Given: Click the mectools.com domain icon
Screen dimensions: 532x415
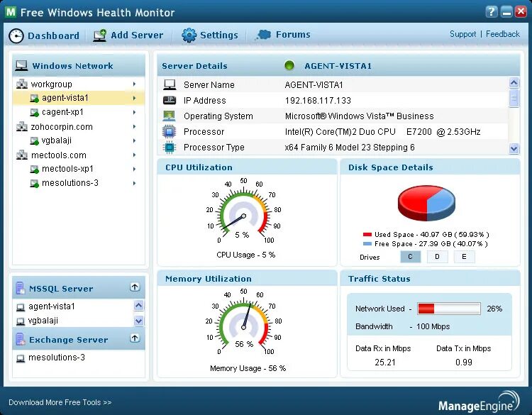Looking at the screenshot, I should coord(22,155).
